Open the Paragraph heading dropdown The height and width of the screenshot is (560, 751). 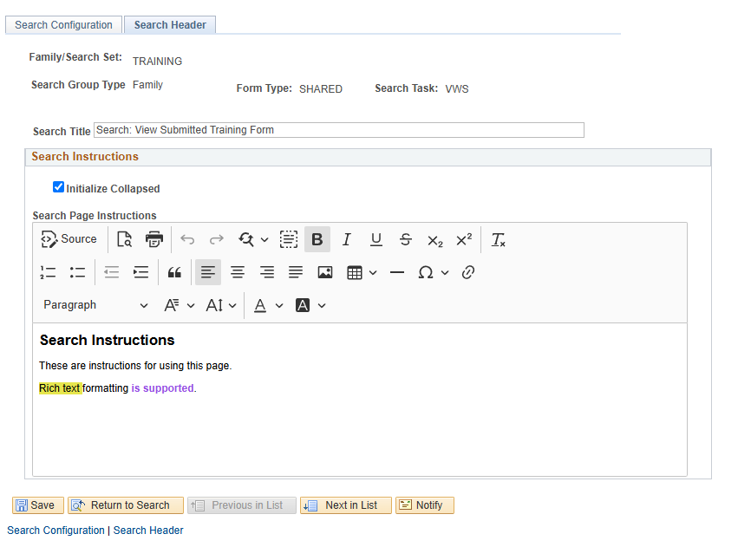(x=95, y=305)
